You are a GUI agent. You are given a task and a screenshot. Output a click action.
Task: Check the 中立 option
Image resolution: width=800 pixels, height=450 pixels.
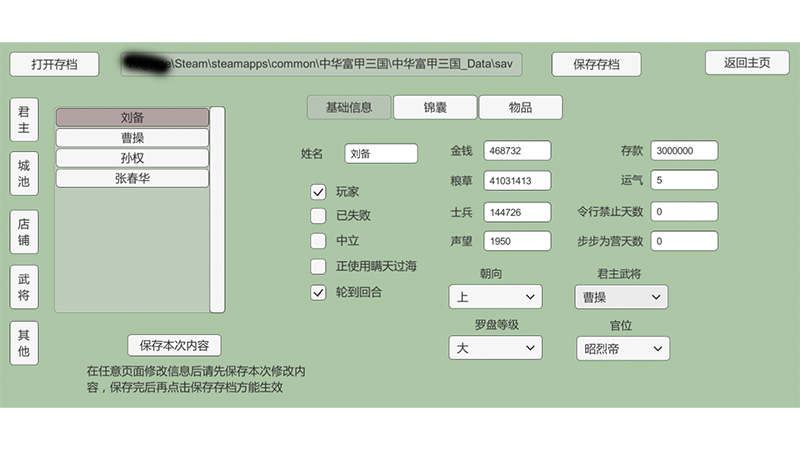coord(319,240)
